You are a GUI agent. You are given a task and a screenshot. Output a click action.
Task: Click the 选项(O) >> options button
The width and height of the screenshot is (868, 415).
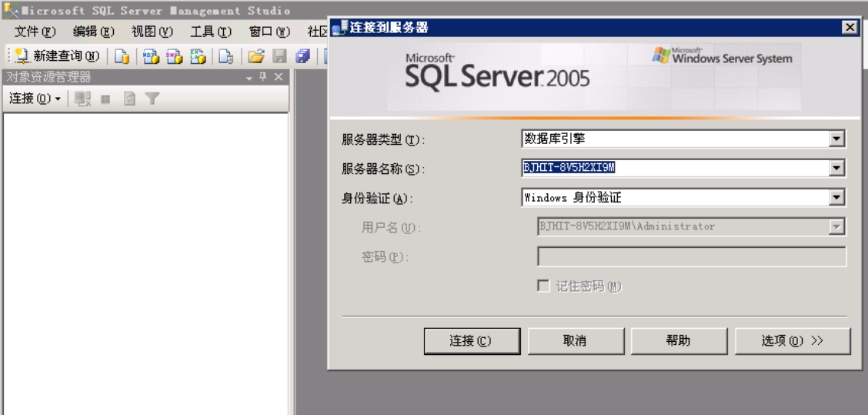(x=792, y=341)
